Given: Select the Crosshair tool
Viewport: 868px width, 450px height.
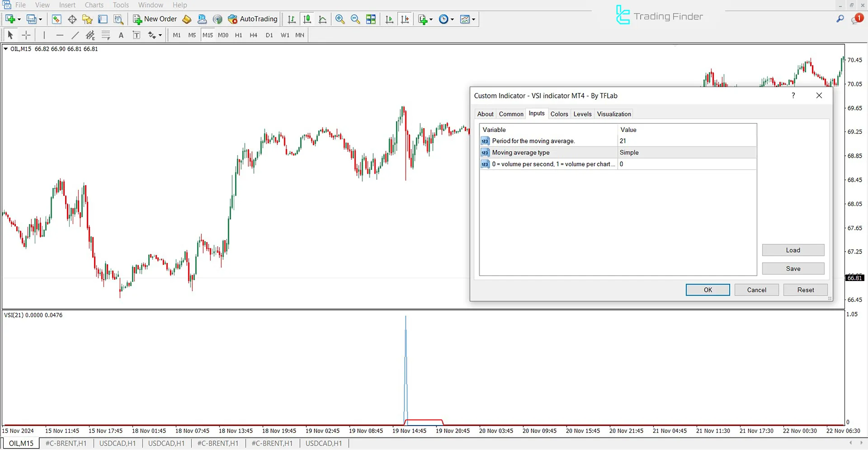Looking at the screenshot, I should point(26,35).
